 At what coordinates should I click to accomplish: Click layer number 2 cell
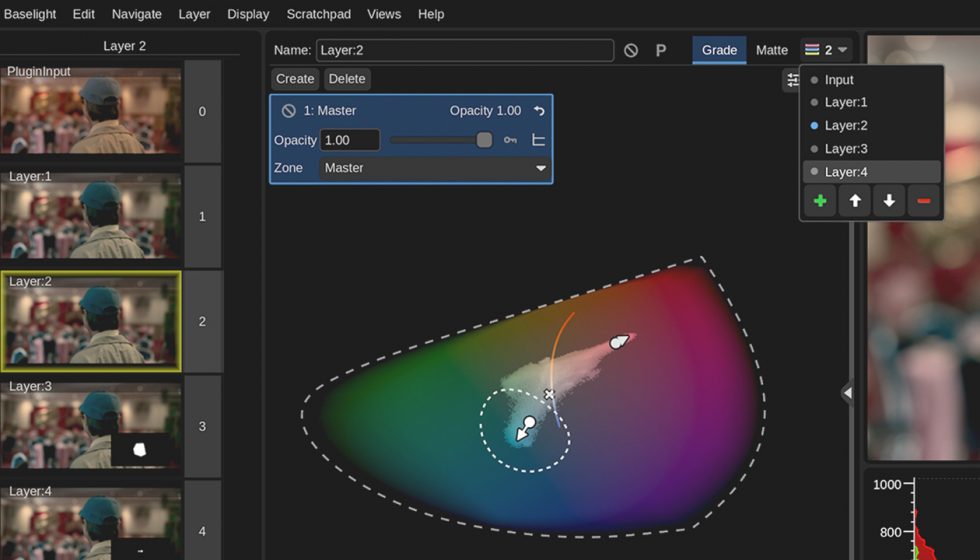(202, 321)
